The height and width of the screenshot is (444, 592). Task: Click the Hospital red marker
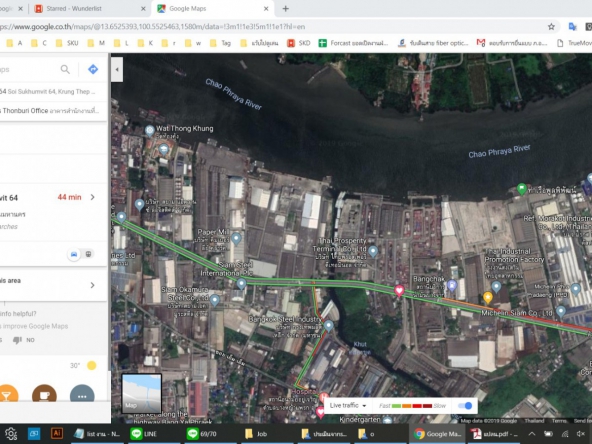coord(324,397)
